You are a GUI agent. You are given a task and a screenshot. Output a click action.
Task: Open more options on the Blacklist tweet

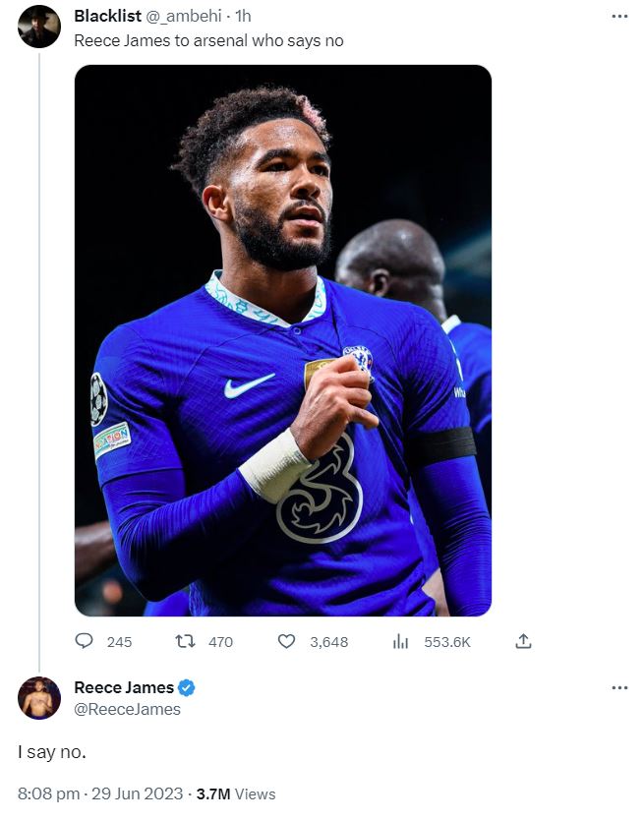pyautogui.click(x=618, y=16)
